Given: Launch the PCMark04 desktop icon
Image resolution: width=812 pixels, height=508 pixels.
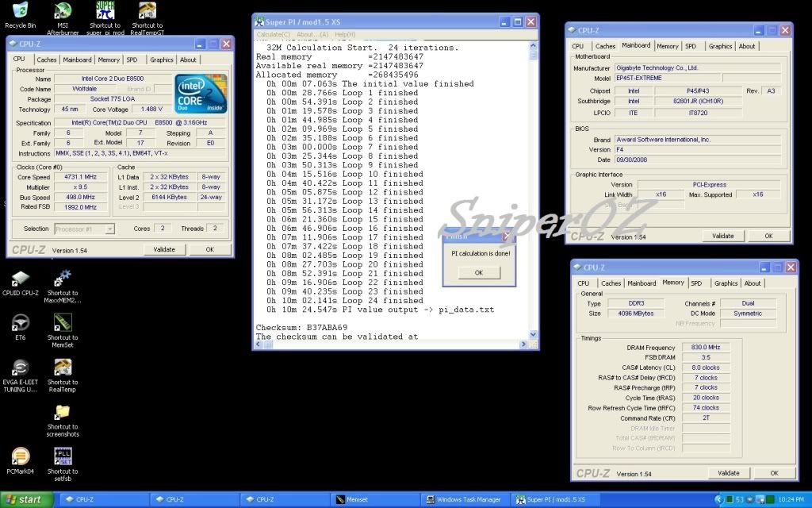Looking at the screenshot, I should point(21,456).
